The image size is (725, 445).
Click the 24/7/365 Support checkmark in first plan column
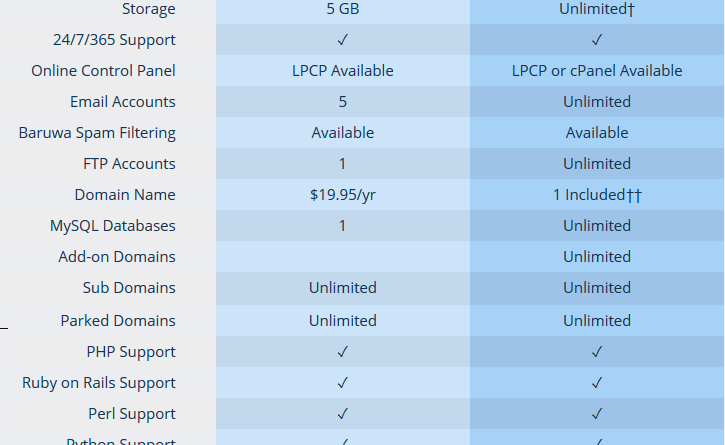coord(343,40)
